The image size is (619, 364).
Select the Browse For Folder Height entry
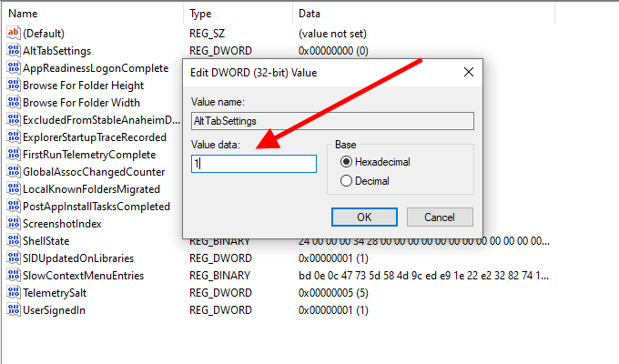[x=84, y=86]
